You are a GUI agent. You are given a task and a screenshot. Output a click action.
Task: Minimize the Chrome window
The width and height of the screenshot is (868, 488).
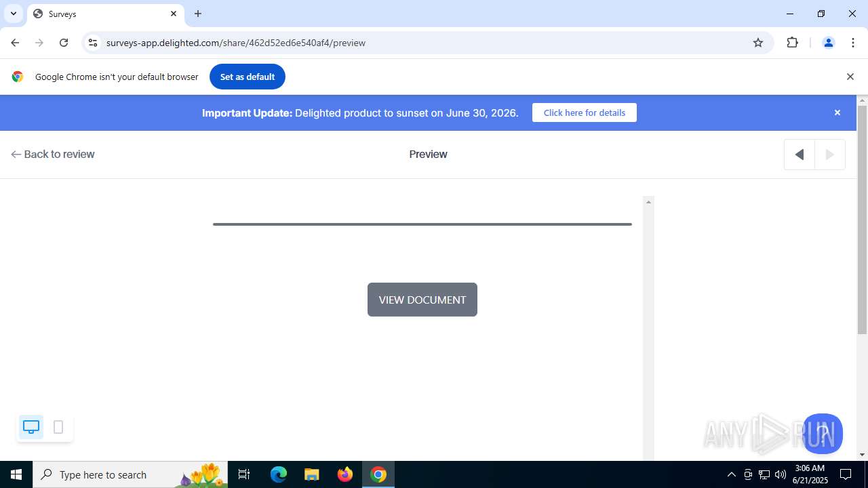790,14
